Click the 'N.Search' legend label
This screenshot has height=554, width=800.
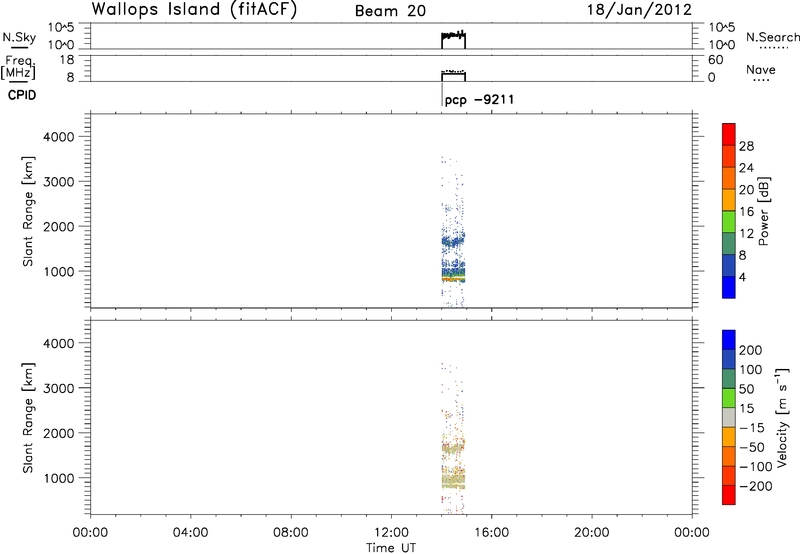[772, 37]
